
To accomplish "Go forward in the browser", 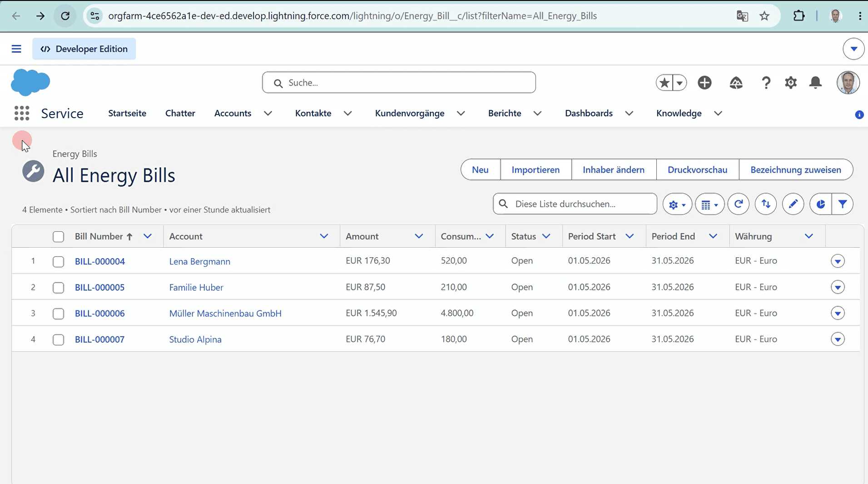I will pyautogui.click(x=40, y=16).
